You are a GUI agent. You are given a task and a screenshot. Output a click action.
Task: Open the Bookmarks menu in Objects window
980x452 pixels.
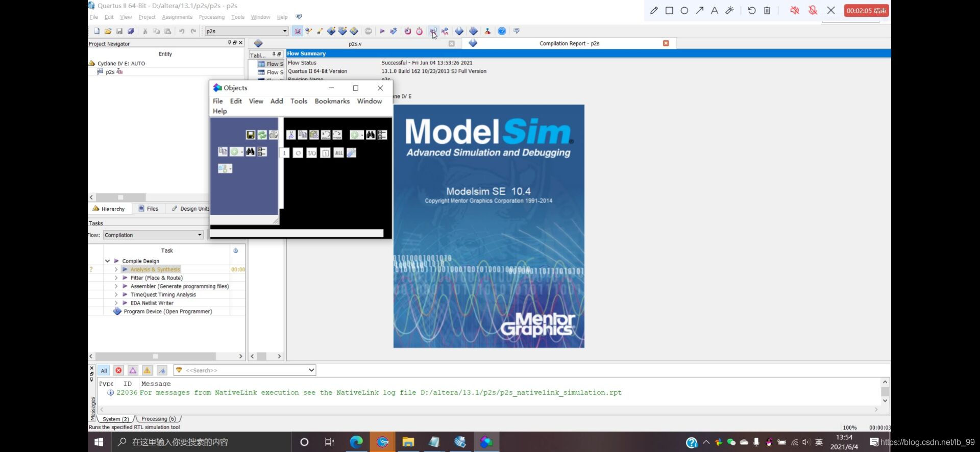point(332,101)
